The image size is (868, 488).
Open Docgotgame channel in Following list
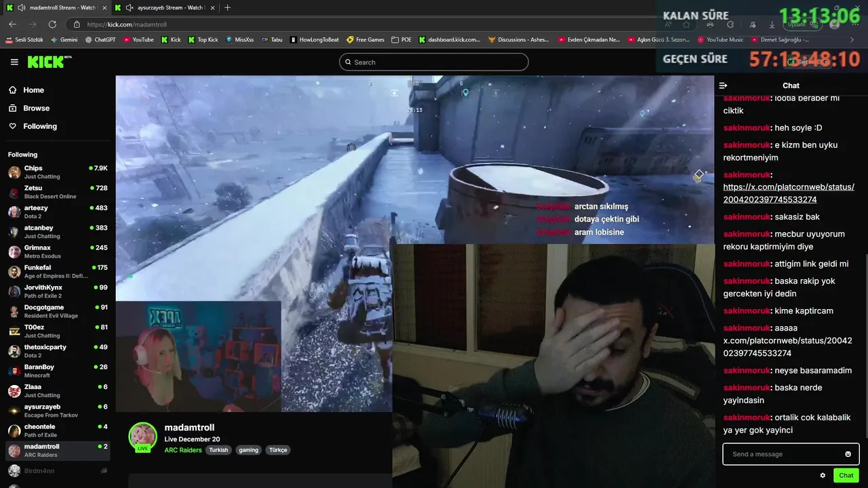(58, 311)
